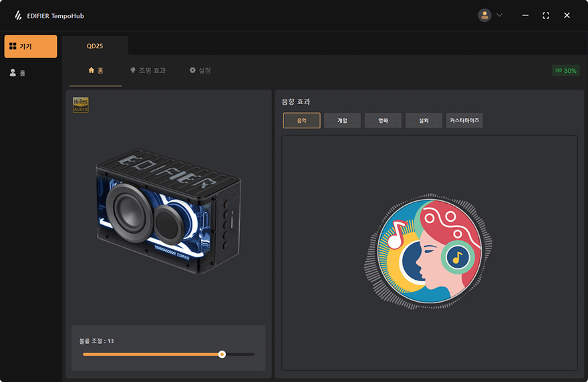Select the 게임 sound effect

342,120
